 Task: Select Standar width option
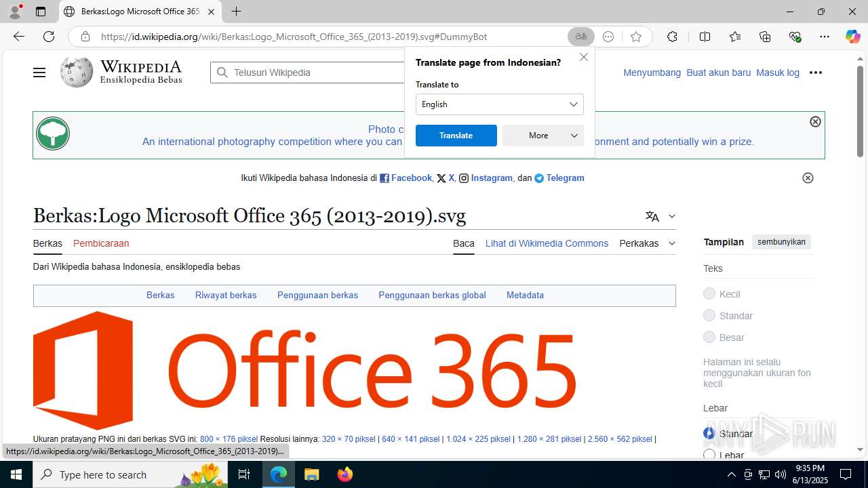point(709,433)
